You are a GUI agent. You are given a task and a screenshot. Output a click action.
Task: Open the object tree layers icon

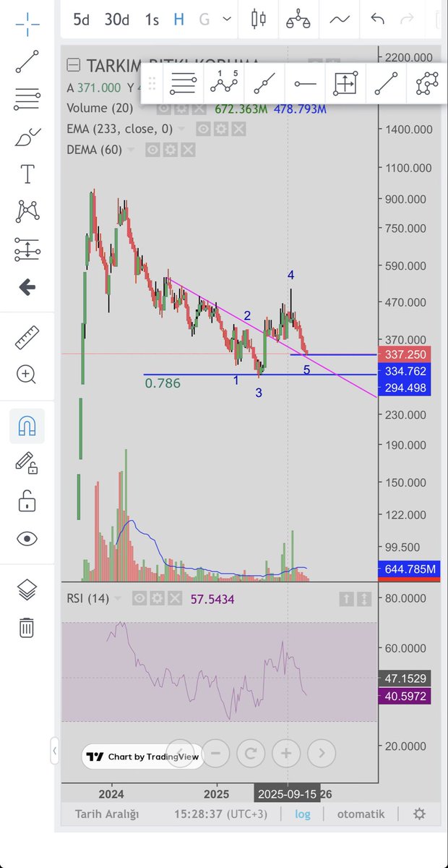pos(27,590)
